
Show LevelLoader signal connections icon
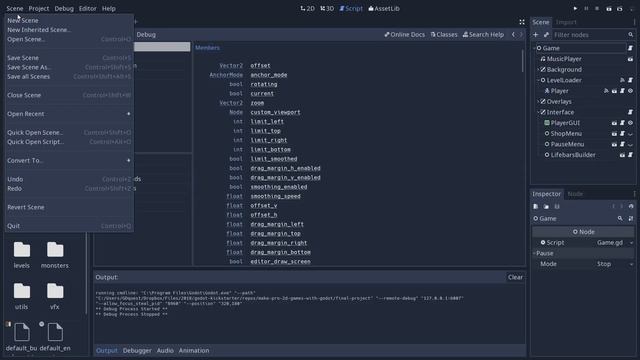[x=622, y=80]
